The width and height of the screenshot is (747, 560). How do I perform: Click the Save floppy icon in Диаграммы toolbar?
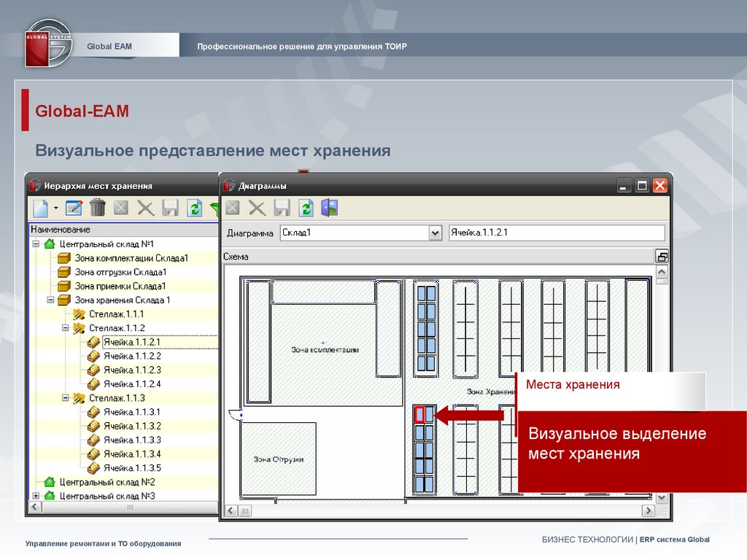click(x=282, y=208)
